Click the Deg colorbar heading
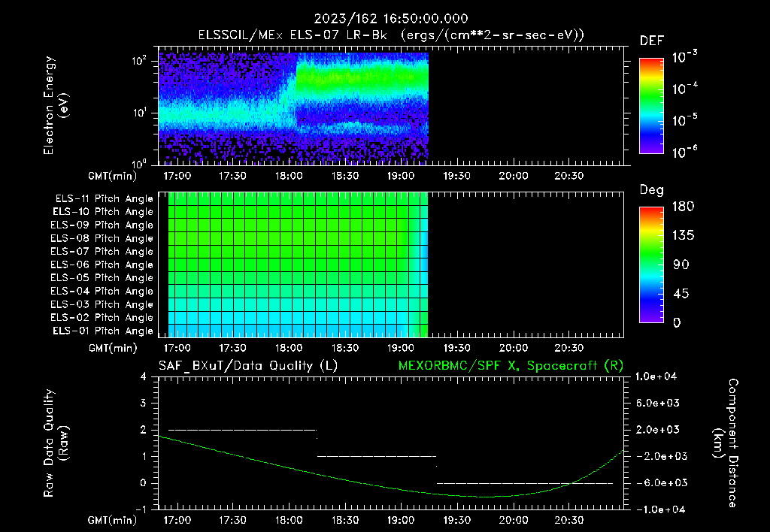770x532 pixels. point(652,190)
